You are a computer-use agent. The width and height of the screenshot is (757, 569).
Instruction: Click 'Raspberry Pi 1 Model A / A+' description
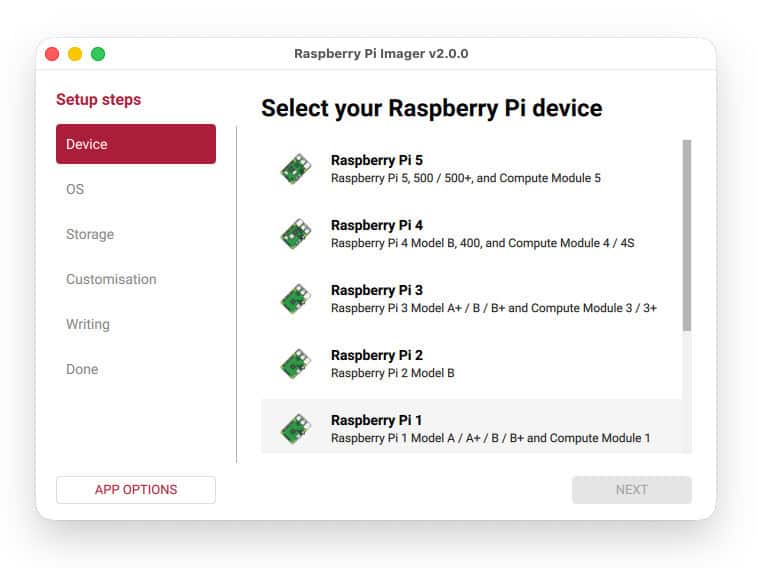pyautogui.click(x=491, y=438)
